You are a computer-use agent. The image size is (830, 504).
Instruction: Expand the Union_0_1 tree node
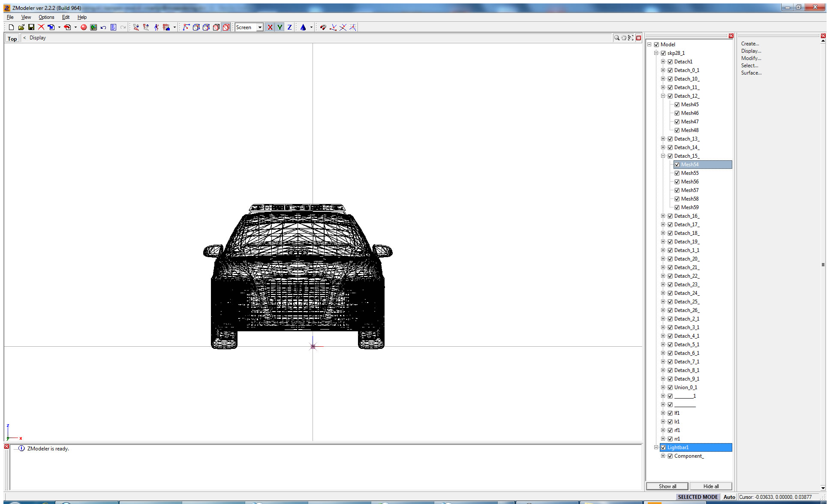coord(663,387)
